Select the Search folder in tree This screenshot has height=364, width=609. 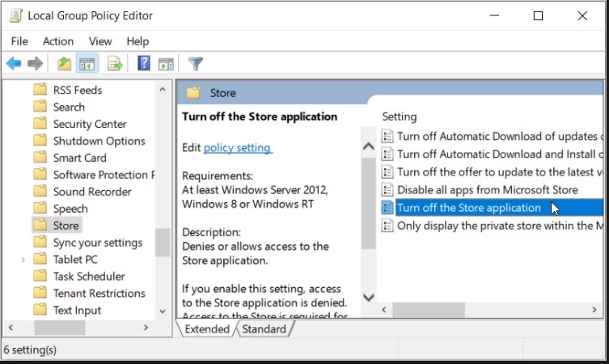point(69,107)
